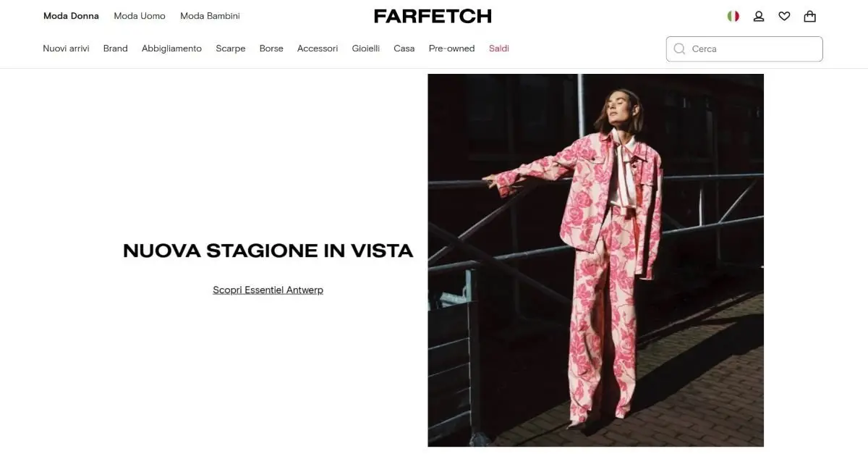Focus the Cerca search field

coord(744,49)
